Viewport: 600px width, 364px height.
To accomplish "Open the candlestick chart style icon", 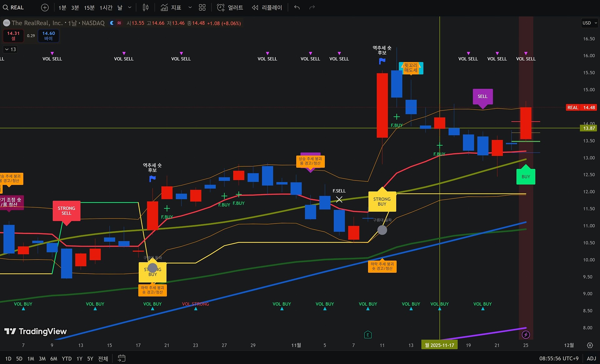I will tap(146, 7).
